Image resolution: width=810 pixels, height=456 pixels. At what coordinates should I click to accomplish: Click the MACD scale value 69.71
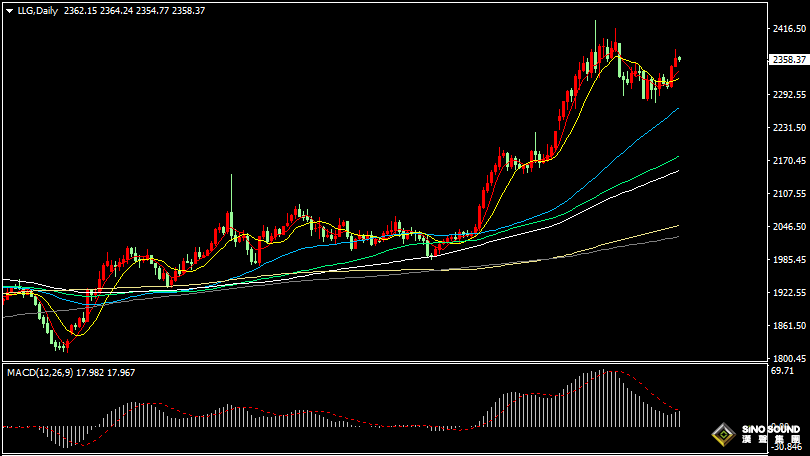784,371
